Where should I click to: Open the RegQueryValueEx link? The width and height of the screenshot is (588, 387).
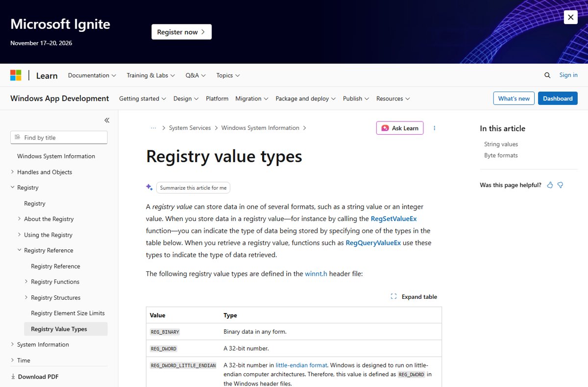coord(373,242)
